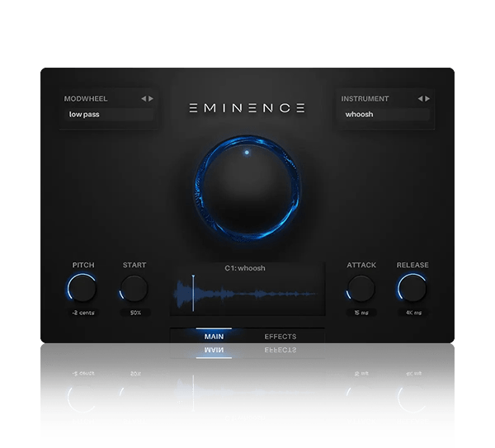Viewport: 495px width, 448px height.
Task: Click the RELEASE label
Action: point(412,265)
